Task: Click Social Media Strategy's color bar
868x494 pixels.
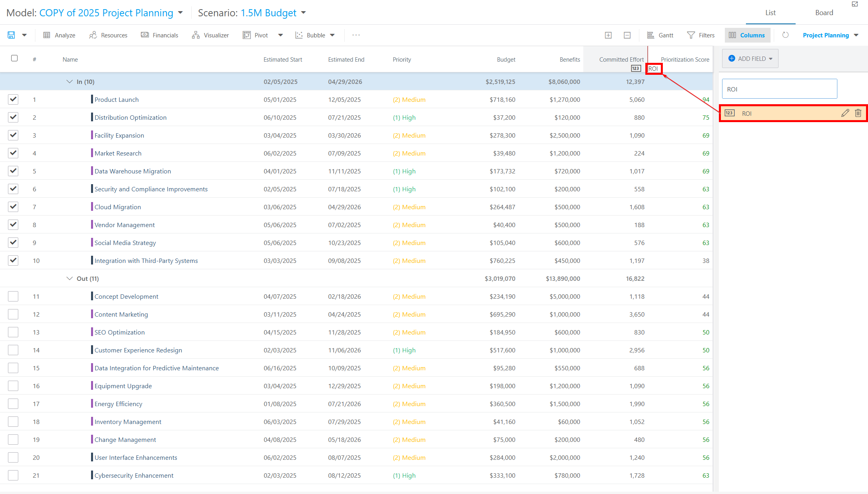Action: (92, 242)
